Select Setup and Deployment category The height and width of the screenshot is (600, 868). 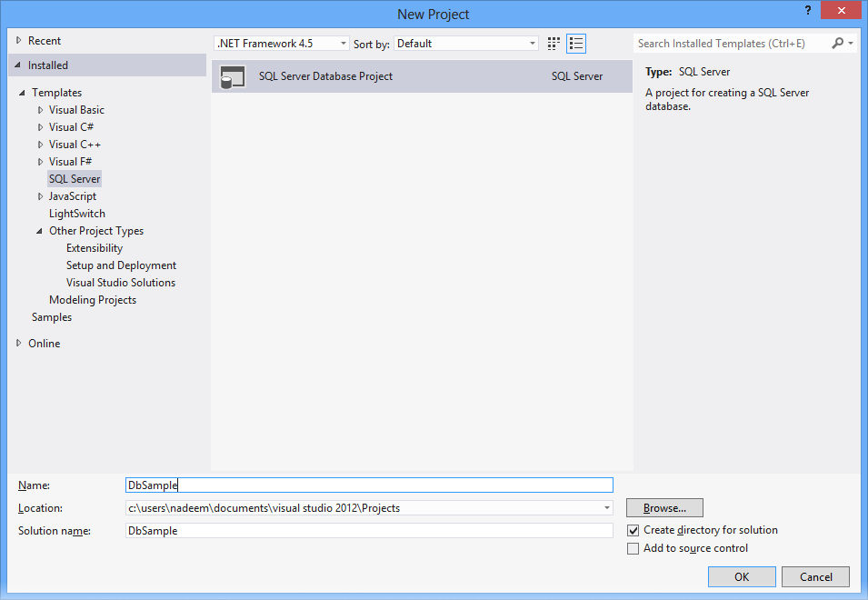[121, 265]
